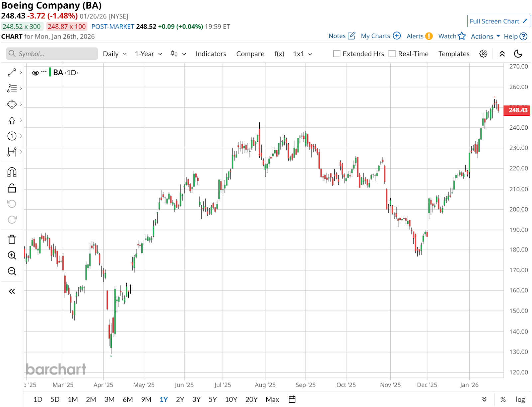Select the 5D time range

pos(55,399)
